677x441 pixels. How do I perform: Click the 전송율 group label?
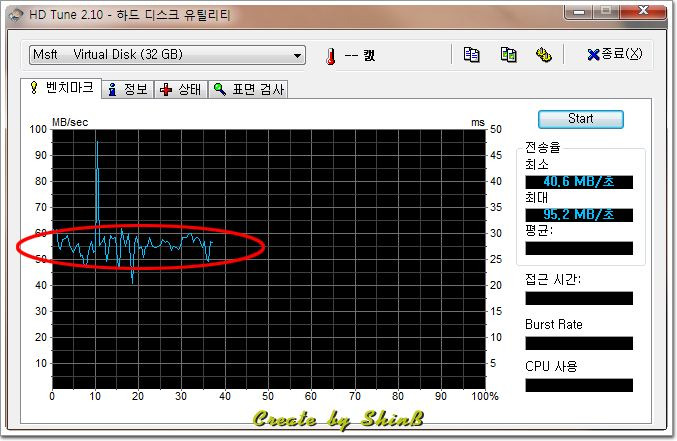click(543, 147)
